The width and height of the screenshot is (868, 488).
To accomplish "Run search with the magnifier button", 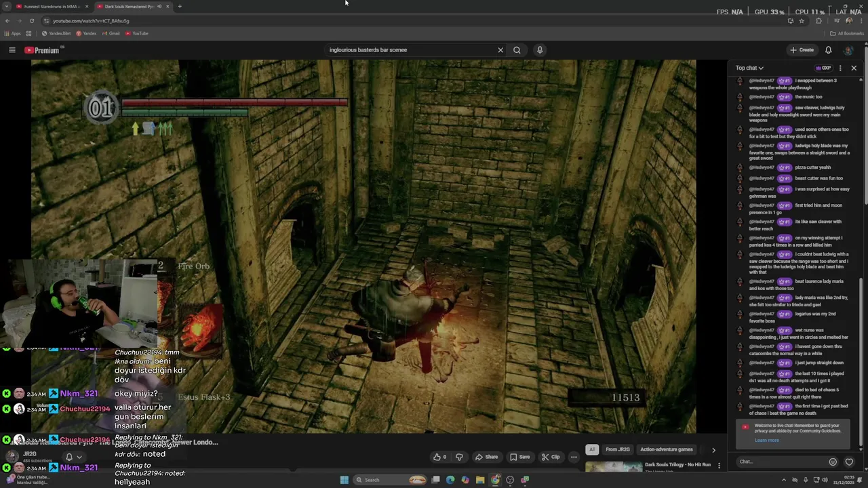I will click(517, 50).
